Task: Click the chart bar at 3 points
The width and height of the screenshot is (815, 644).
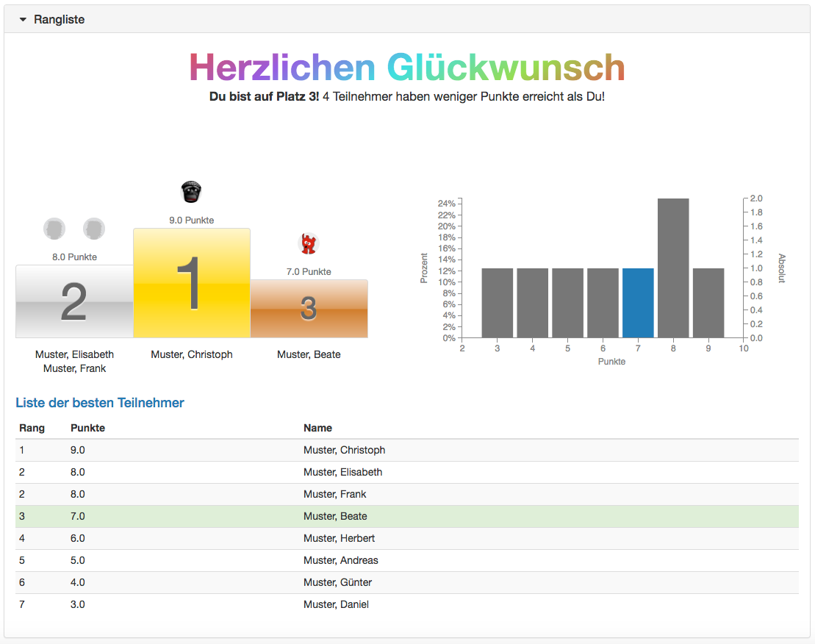Action: (498, 303)
